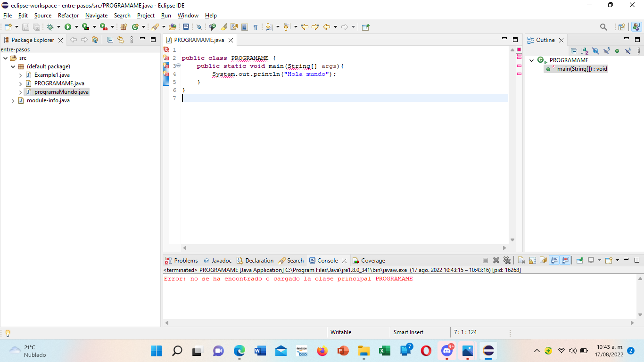Click the Next Annotation arrow icon

[268, 27]
